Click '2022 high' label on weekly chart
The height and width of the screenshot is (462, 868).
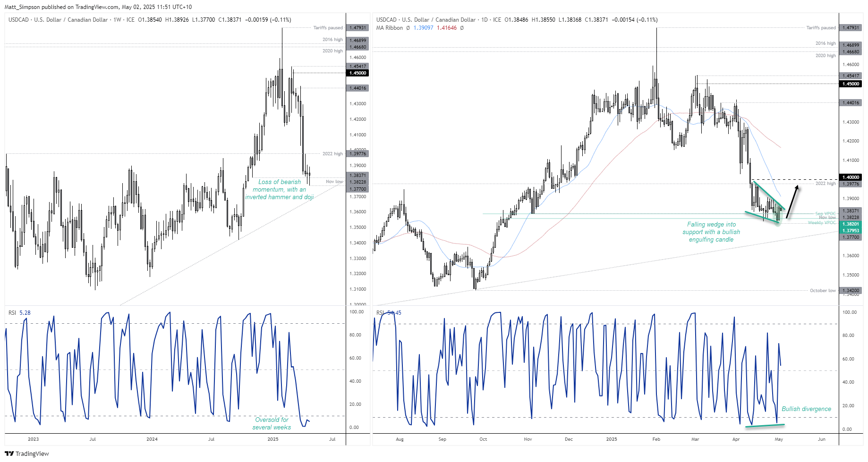click(x=332, y=154)
